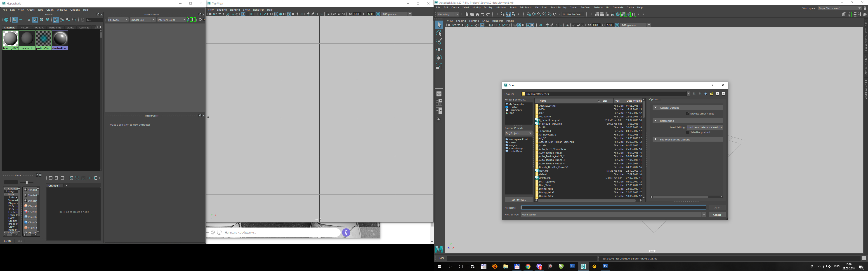Open Chrome from the Windows taskbar

click(x=528, y=266)
